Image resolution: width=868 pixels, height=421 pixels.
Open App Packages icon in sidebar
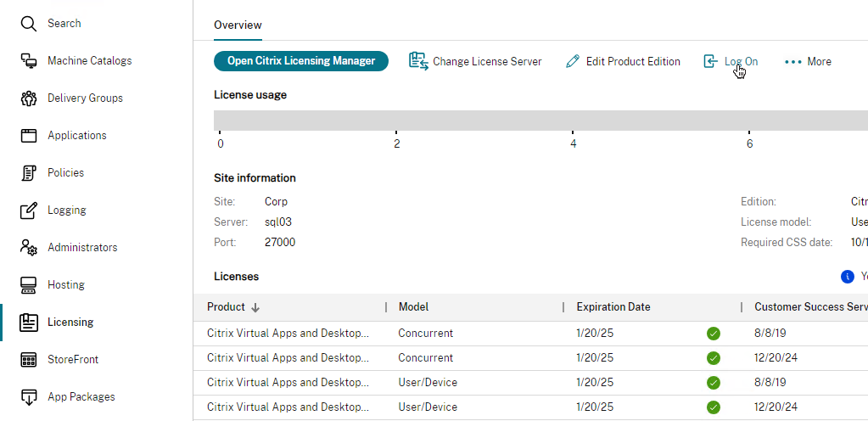29,397
